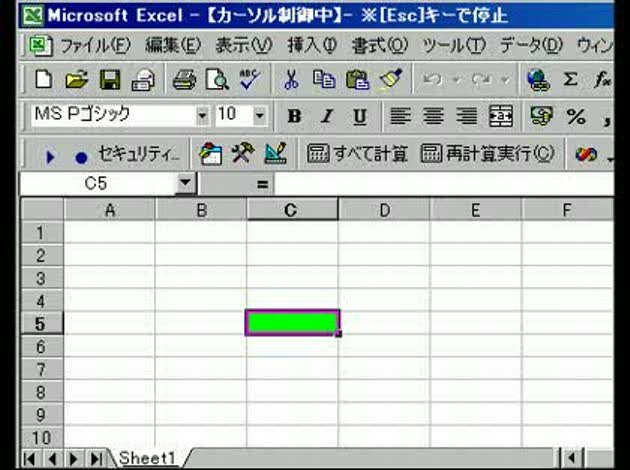Click the 再計算実行(C) button
The width and height of the screenshot is (630, 470).
coord(487,154)
